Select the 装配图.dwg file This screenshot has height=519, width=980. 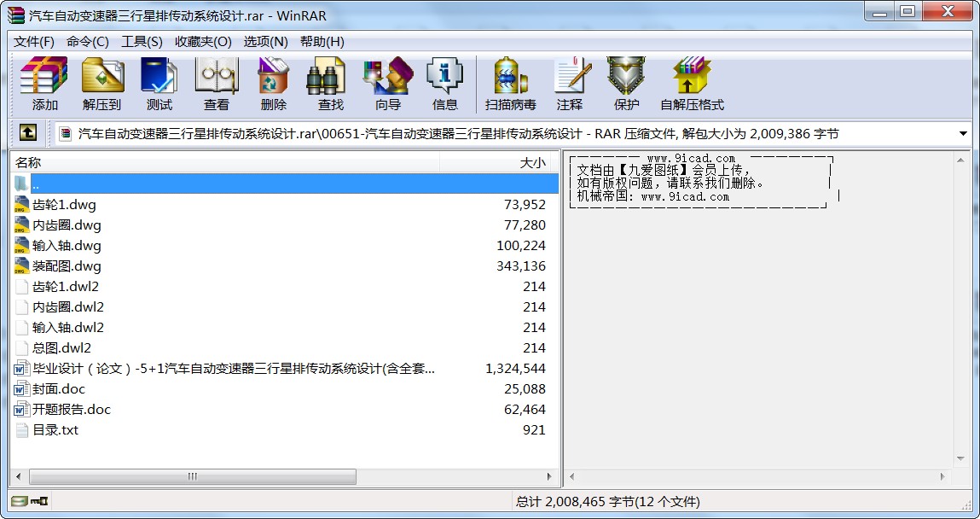(x=67, y=266)
